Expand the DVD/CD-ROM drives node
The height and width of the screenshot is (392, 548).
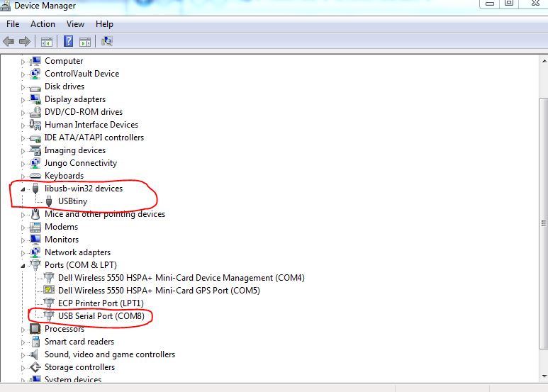[23, 113]
